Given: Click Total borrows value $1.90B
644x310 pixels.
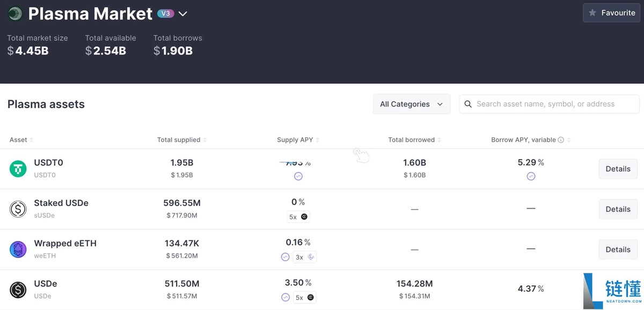Looking at the screenshot, I should (x=173, y=51).
